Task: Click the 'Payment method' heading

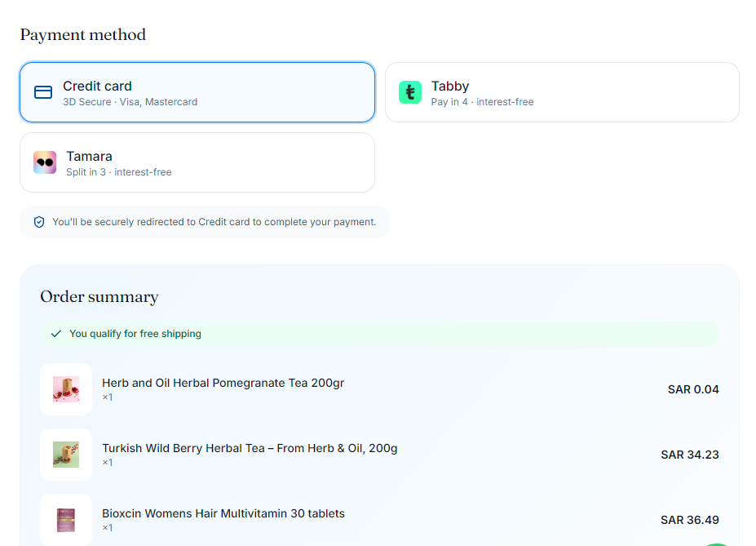Action: [x=83, y=35]
